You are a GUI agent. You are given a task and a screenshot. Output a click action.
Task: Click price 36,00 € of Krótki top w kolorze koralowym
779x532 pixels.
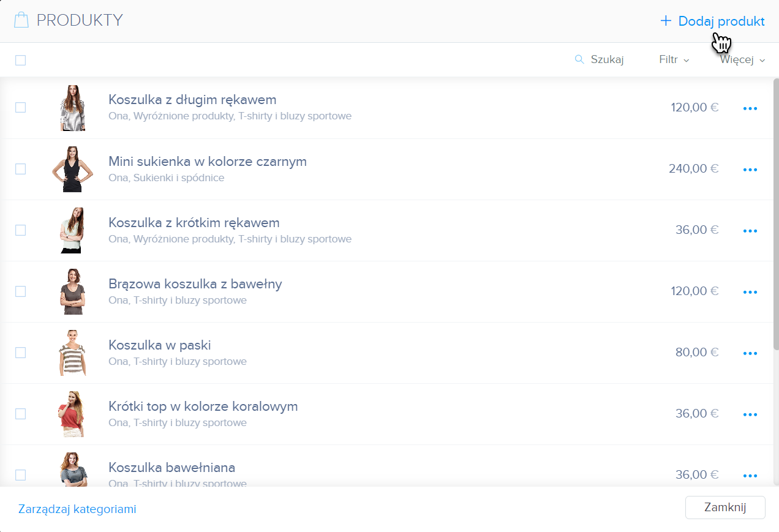[697, 413]
